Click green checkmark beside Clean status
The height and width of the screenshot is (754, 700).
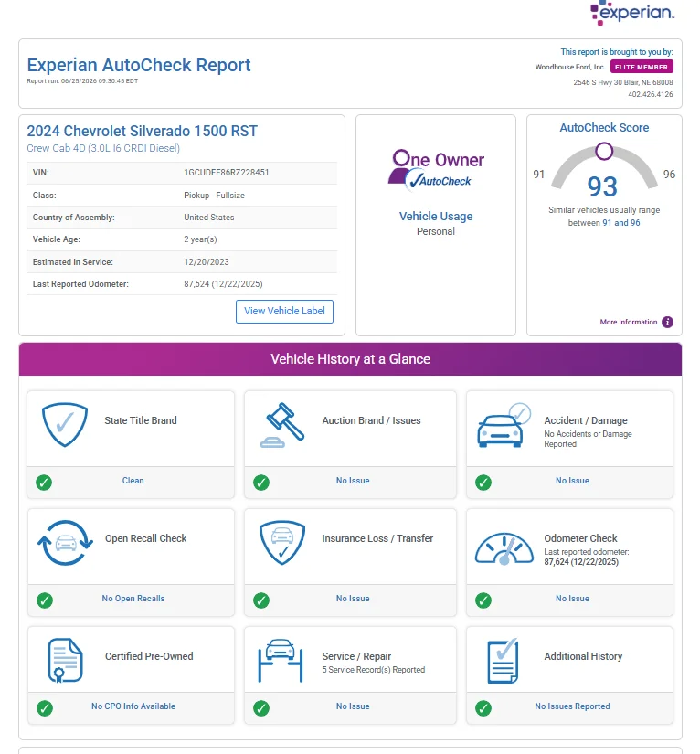[44, 483]
